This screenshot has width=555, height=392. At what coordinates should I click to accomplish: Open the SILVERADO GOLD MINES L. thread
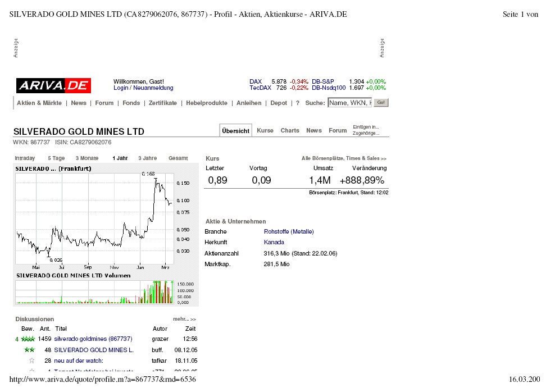[x=94, y=350]
